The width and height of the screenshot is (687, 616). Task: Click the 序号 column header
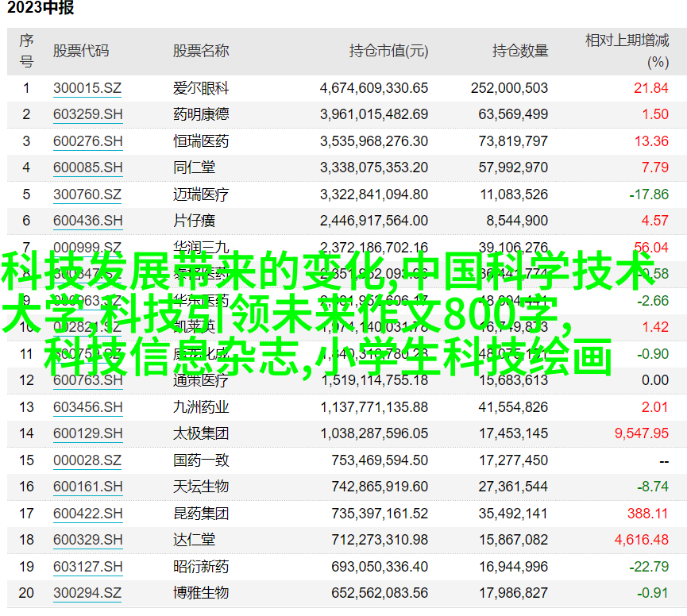26,52
